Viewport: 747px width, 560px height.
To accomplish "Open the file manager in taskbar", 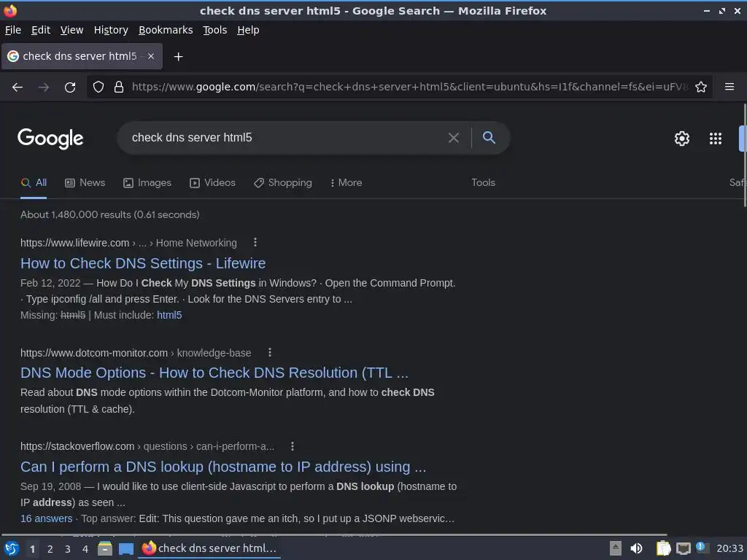I will [x=105, y=548].
